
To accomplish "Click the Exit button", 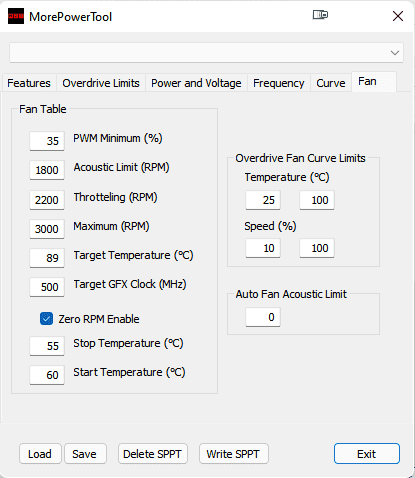I will (367, 454).
